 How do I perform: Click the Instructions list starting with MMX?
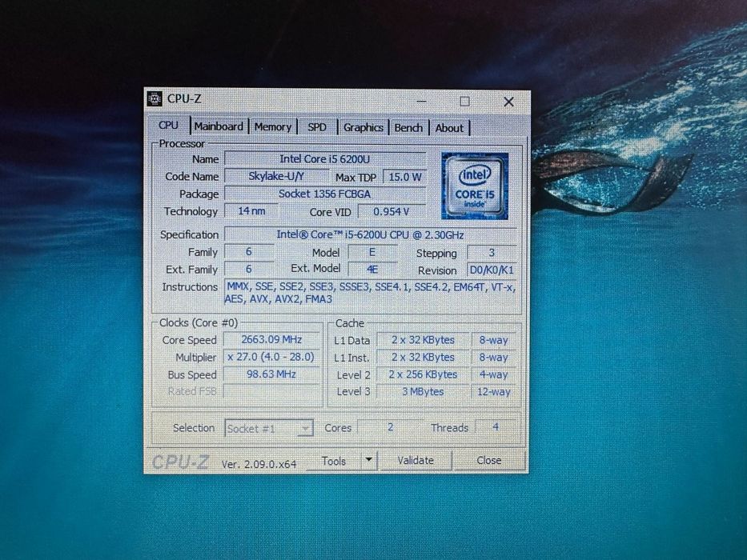pos(370,293)
